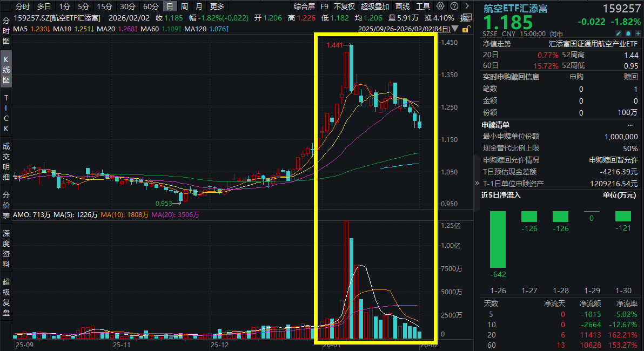Click the right chevron after the help icon
Screen dimensions: 644x351
point(468,6)
